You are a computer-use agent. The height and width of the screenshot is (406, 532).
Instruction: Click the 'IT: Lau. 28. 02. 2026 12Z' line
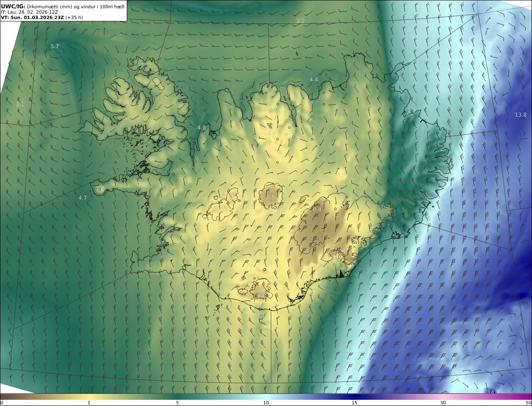(29, 12)
